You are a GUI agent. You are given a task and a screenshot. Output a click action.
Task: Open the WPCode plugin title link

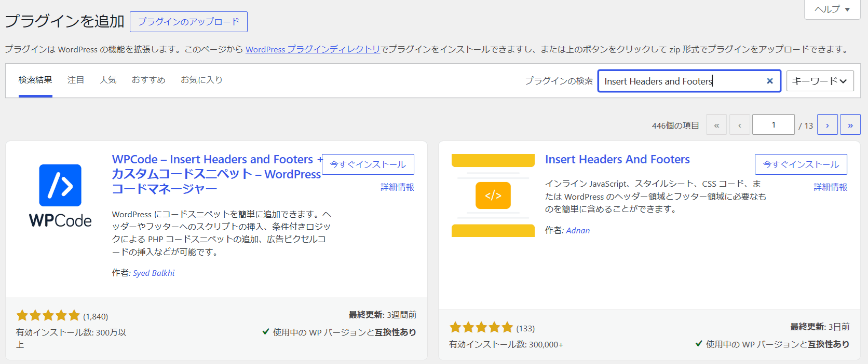tap(216, 174)
